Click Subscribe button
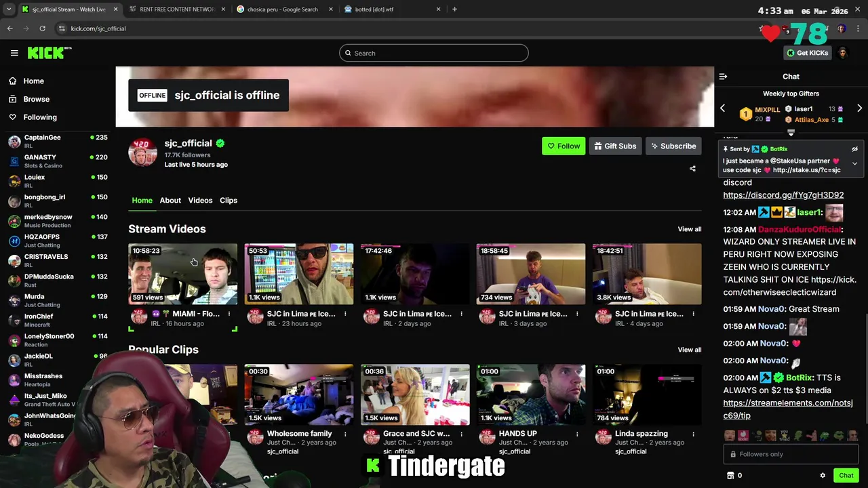868x488 pixels. pos(673,146)
